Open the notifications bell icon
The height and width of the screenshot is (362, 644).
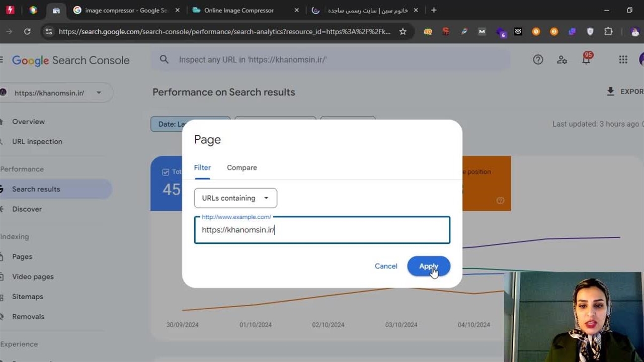[x=586, y=60]
